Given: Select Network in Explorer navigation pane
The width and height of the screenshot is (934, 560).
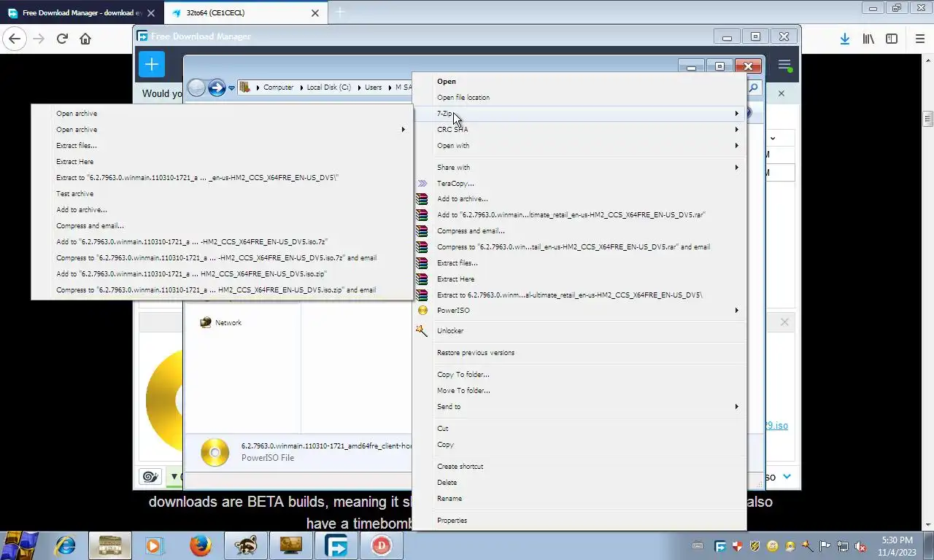Looking at the screenshot, I should tap(228, 322).
